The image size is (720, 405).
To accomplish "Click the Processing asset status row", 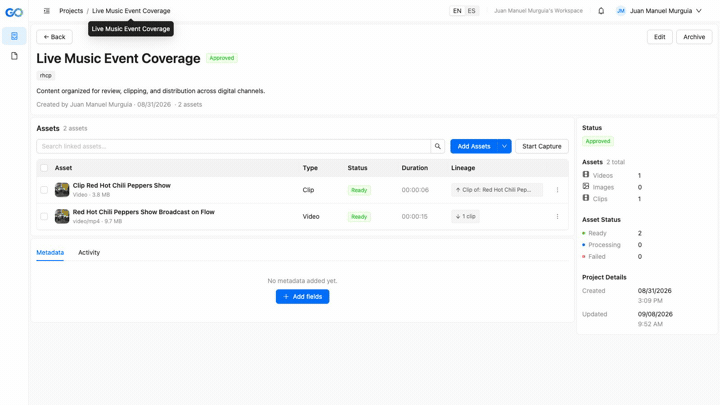I will 612,245.
